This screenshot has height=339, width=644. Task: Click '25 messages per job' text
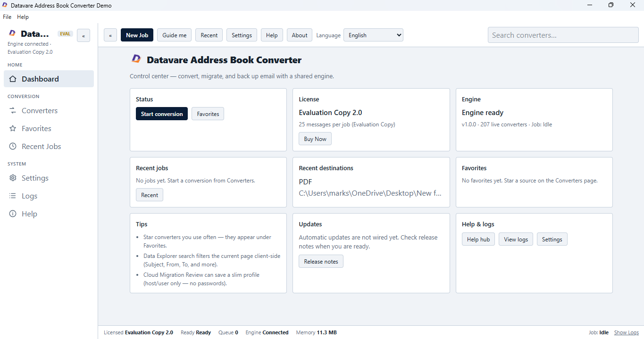(347, 124)
